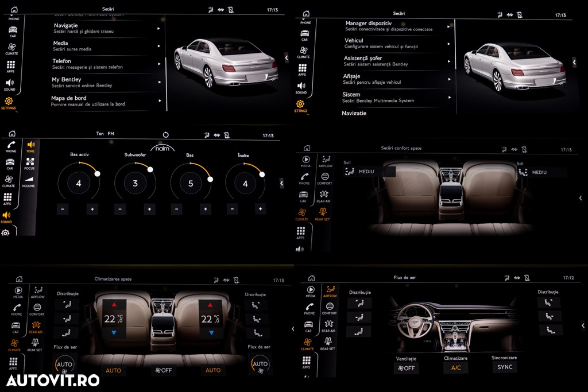Tap CAR icon on Flux de aer screen
This screenshot has width=588, height=392.
[x=308, y=327]
